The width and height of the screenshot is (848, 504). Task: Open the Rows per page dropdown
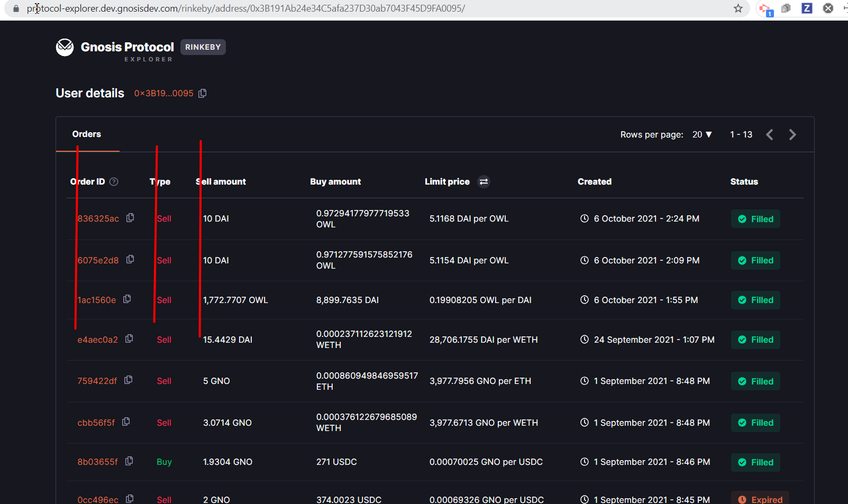702,134
